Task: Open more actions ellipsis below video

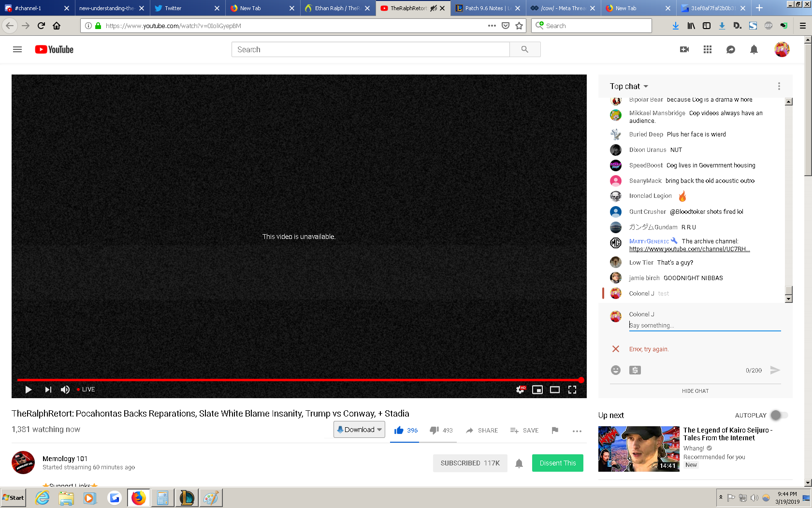Action: coord(577,431)
